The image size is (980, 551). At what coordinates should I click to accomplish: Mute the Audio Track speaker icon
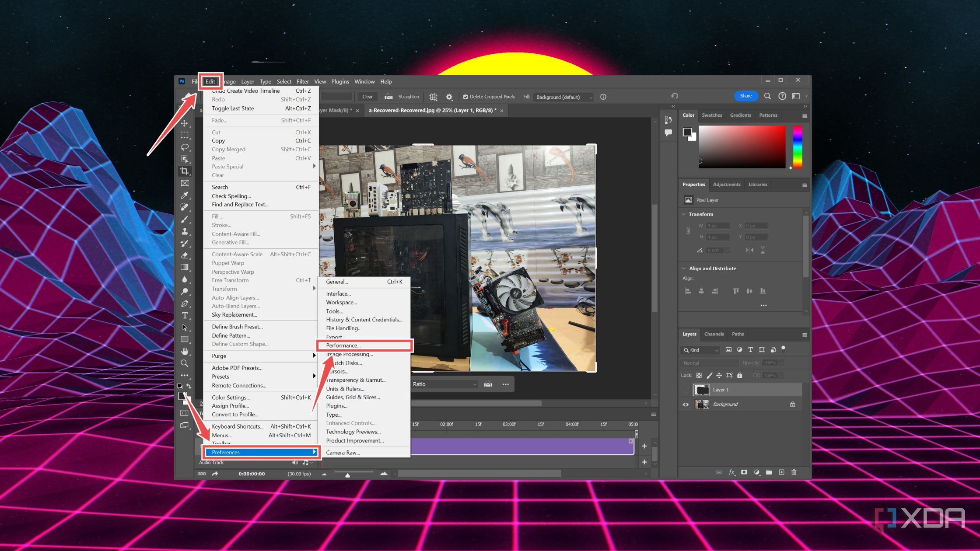coord(295,463)
